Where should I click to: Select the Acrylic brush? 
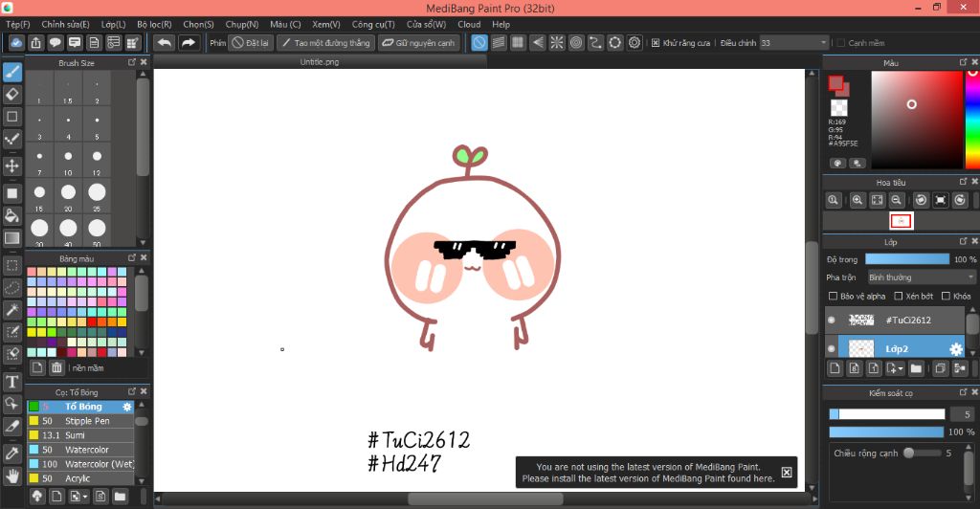80,478
